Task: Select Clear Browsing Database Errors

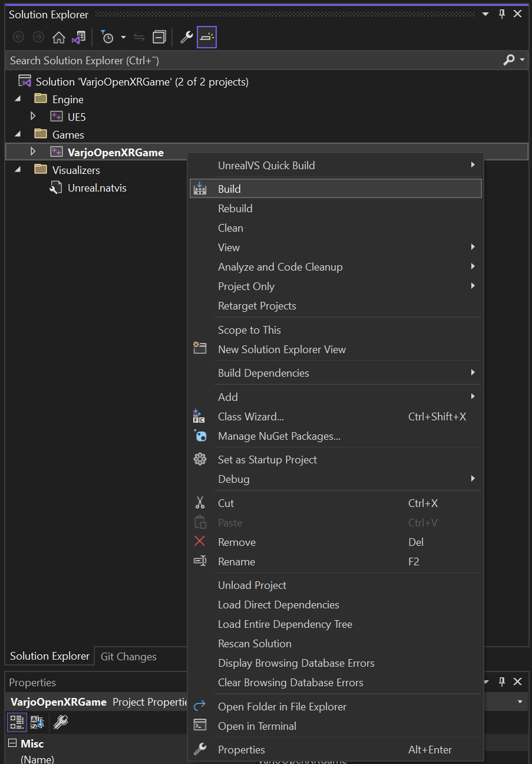Action: coord(335,683)
